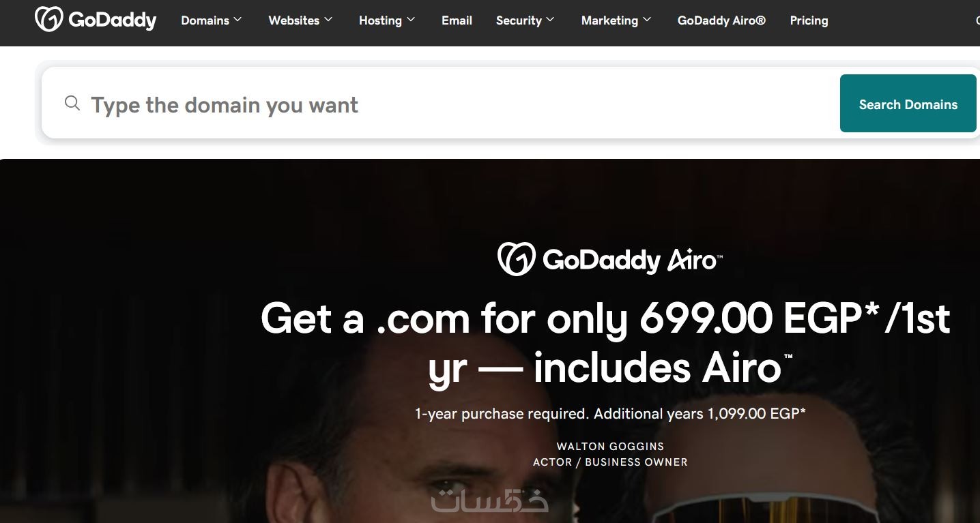Select the Domains menu label
Viewport: 980px width, 523px height.
[205, 20]
